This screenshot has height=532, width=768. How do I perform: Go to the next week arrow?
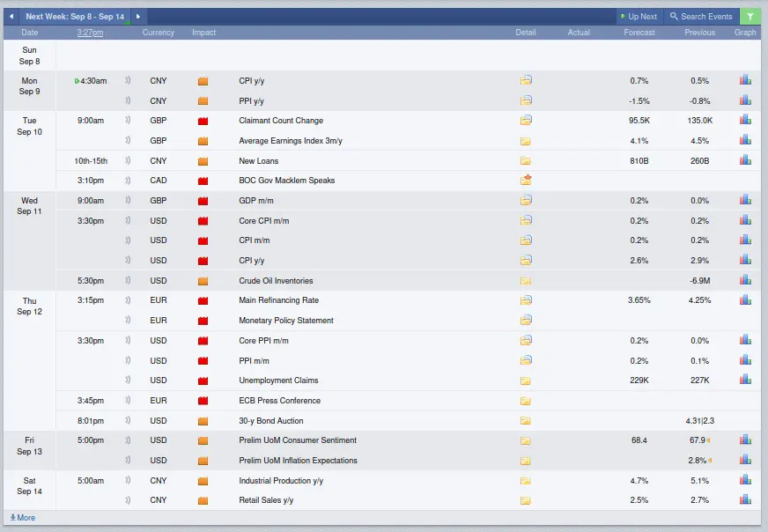click(x=138, y=16)
